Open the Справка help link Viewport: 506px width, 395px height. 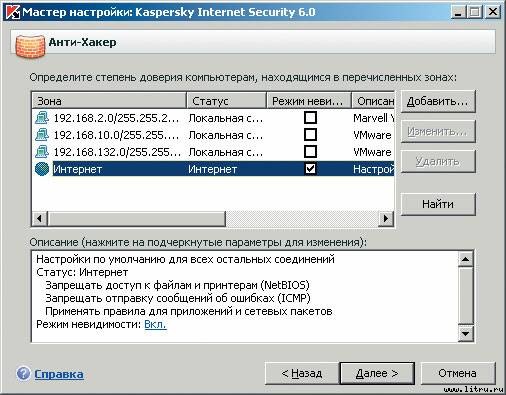click(59, 374)
